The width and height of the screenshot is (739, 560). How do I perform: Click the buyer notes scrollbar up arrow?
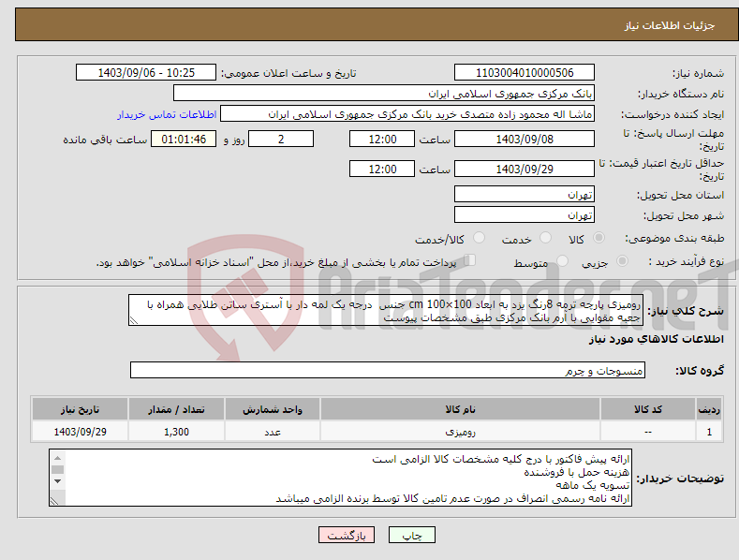(57, 458)
